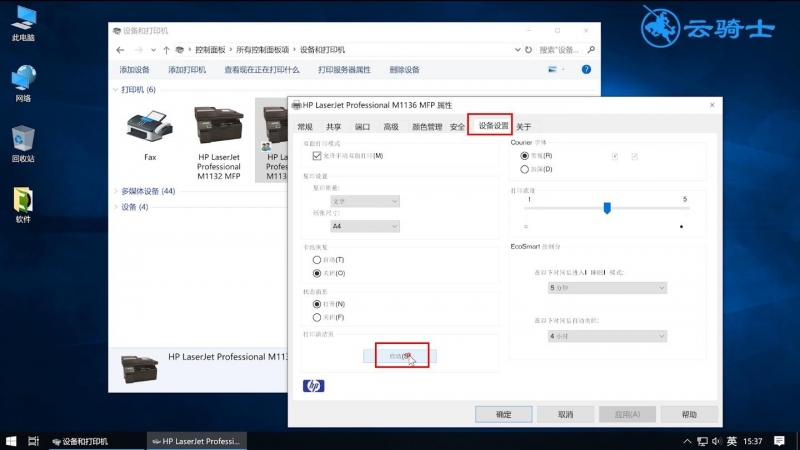
Task: Click the up-one-level arrow in address bar
Action: 166,50
